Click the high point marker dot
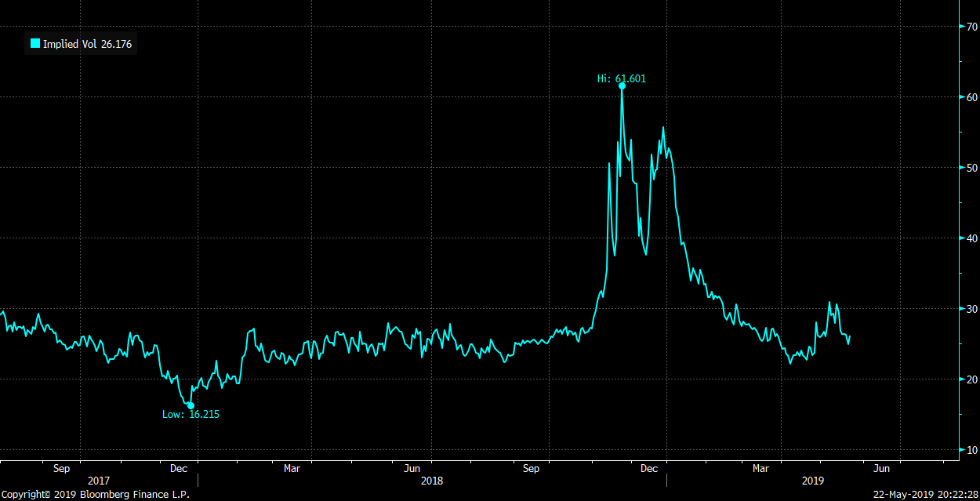 [622, 86]
